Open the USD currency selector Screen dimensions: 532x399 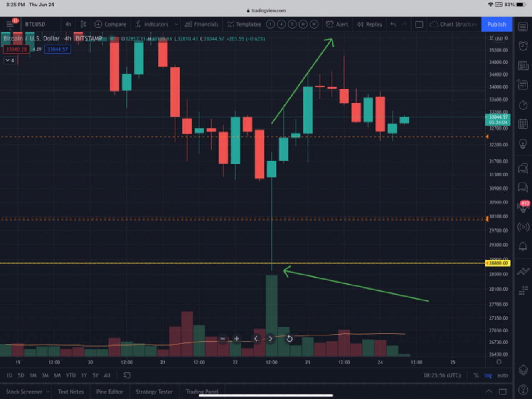pyautogui.click(x=499, y=38)
